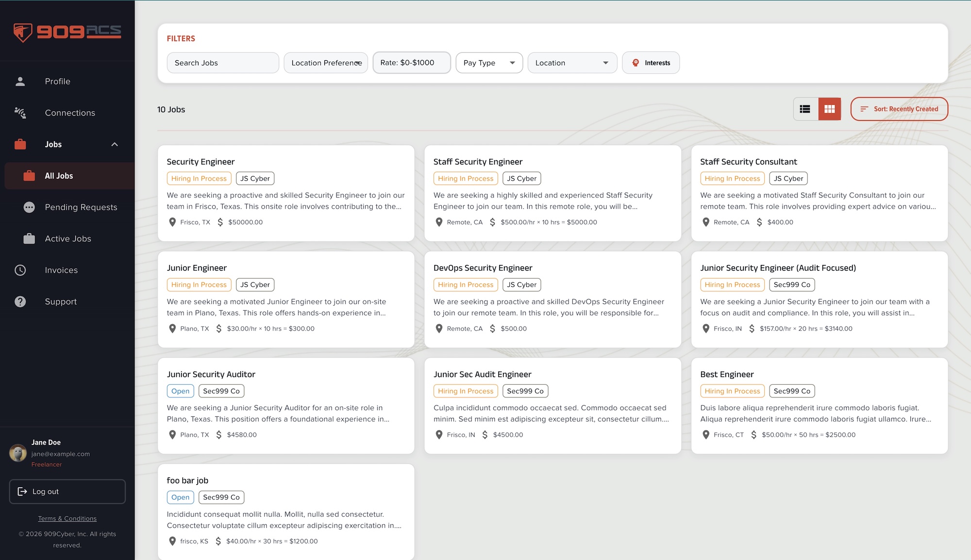Open the Pay Type dropdown
The width and height of the screenshot is (971, 560).
489,63
